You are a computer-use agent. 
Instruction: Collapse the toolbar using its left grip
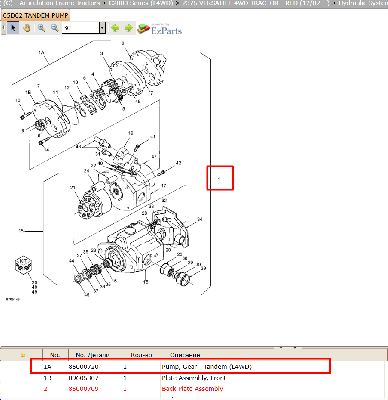(x=3, y=28)
